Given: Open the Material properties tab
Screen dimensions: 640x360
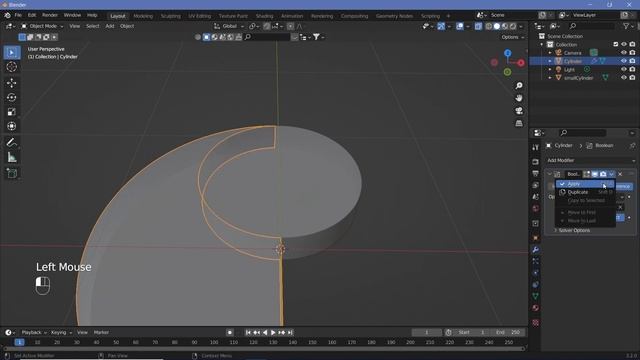Looking at the screenshot, I should (536, 308).
